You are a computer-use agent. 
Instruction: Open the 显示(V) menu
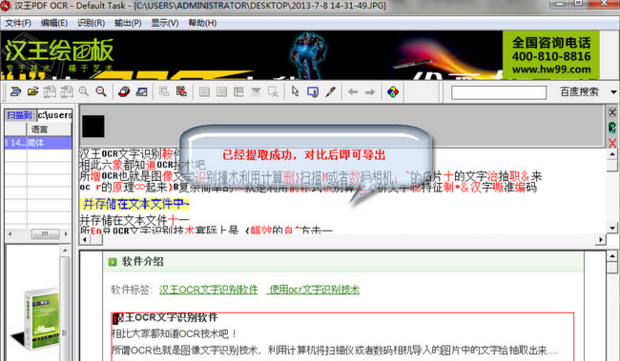click(165, 23)
